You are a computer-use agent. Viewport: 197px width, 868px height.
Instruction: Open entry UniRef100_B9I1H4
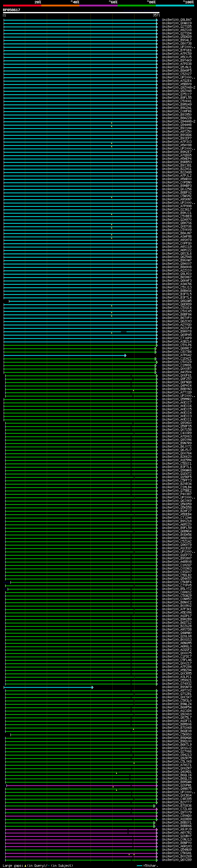[177, 128]
